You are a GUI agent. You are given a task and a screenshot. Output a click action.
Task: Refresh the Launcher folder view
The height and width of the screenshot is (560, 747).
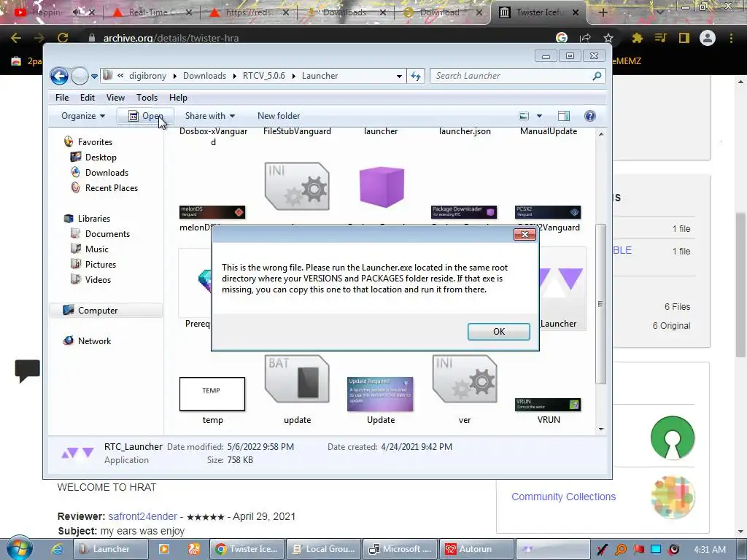[x=415, y=76]
